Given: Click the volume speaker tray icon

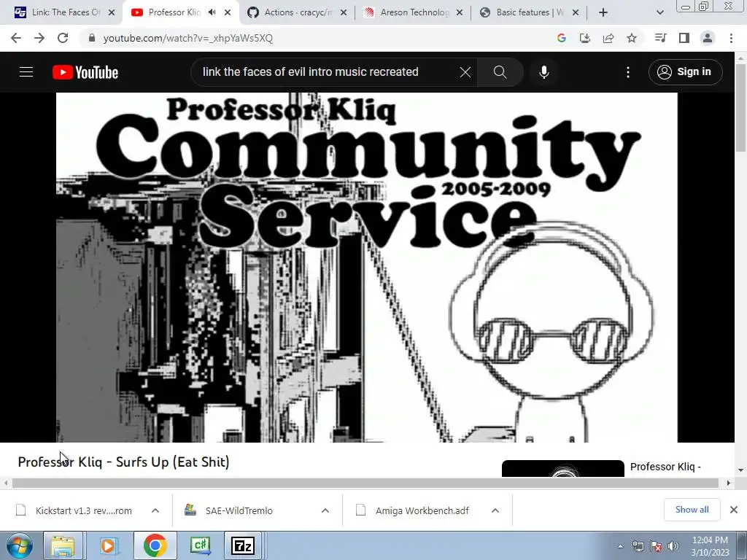Looking at the screenshot, I should click(673, 546).
